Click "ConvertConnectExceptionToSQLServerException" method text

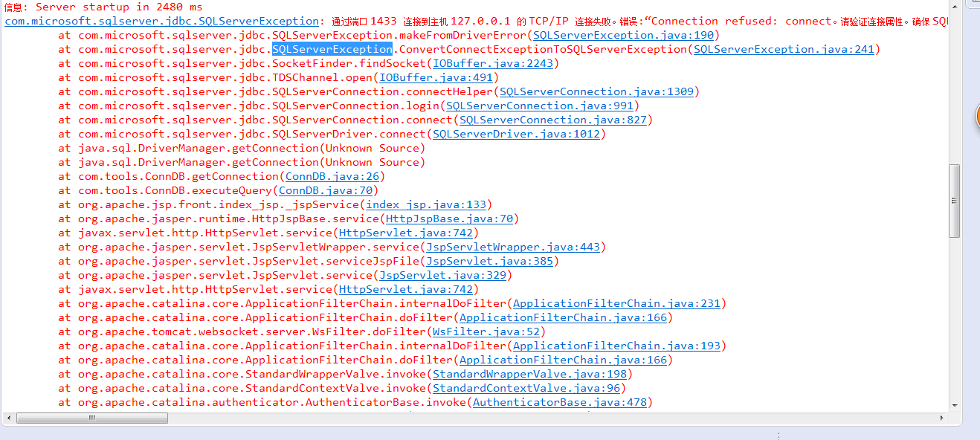[x=543, y=49]
